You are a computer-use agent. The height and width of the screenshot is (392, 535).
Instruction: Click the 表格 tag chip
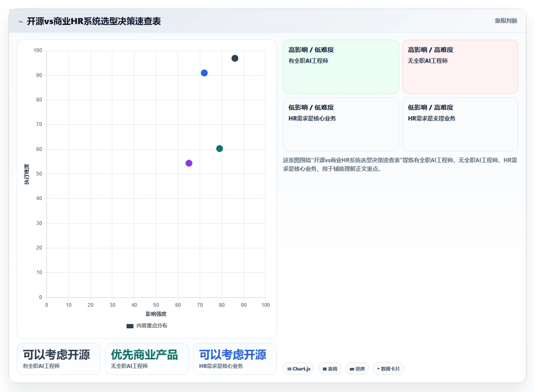click(x=330, y=369)
